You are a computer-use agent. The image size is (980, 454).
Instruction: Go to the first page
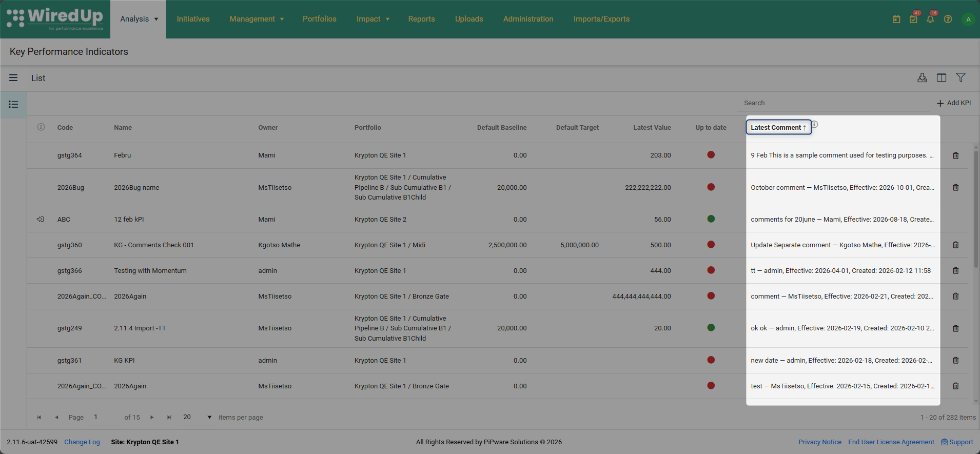39,417
